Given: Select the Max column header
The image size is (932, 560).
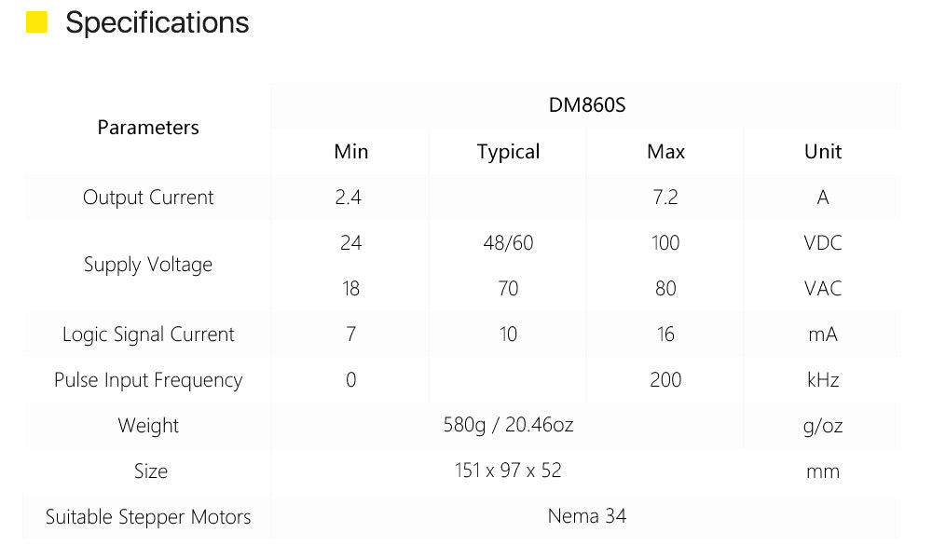Looking at the screenshot, I should (665, 152).
